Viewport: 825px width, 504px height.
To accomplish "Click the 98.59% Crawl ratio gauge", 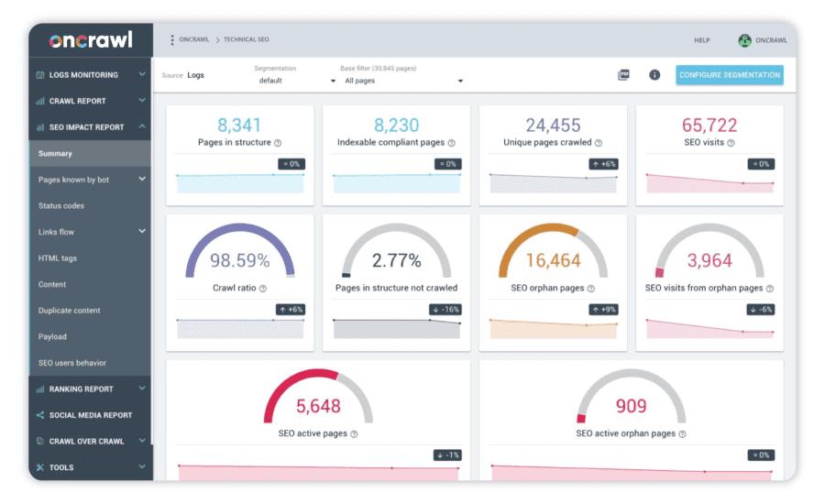I will point(240,251).
